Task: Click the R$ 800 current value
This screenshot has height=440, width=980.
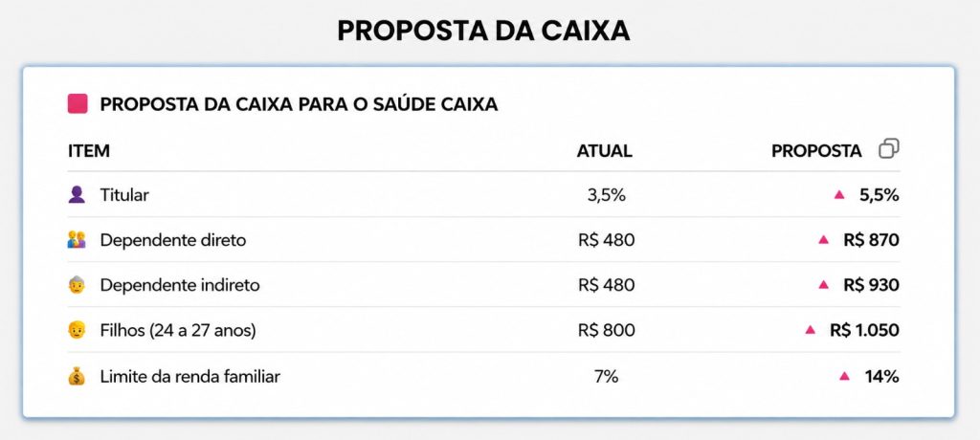Action: (606, 331)
